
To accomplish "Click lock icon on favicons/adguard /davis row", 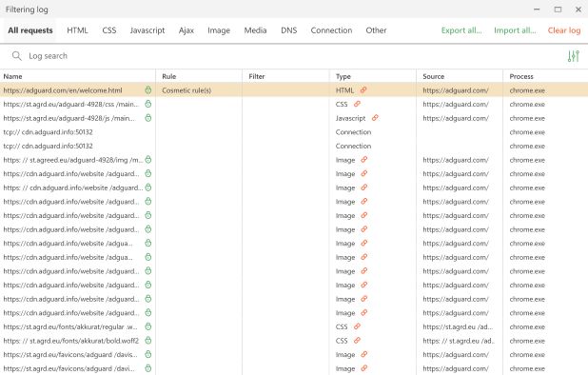I will click(148, 354).
